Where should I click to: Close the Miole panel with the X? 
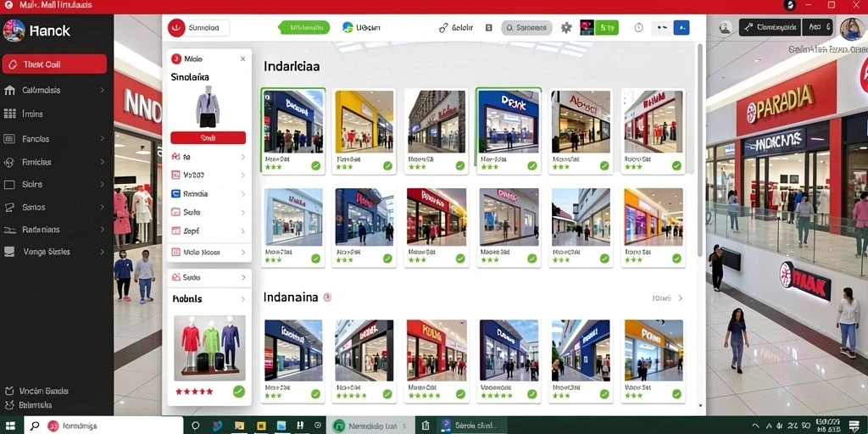coord(242,58)
